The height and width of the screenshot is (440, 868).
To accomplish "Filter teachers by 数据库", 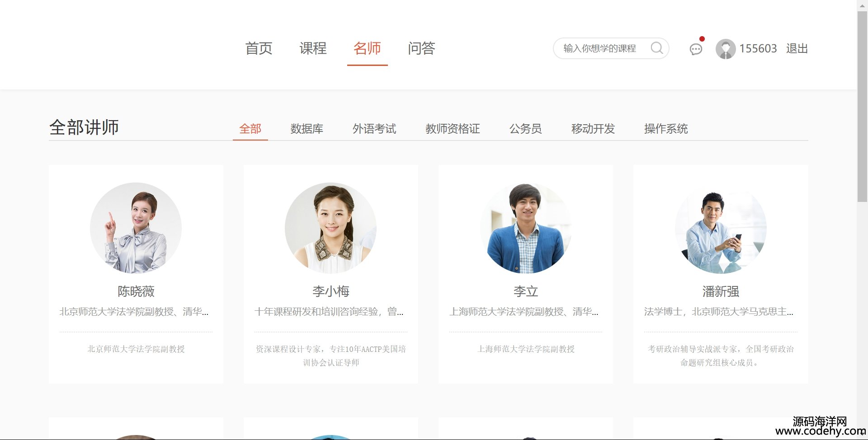I will pos(307,129).
